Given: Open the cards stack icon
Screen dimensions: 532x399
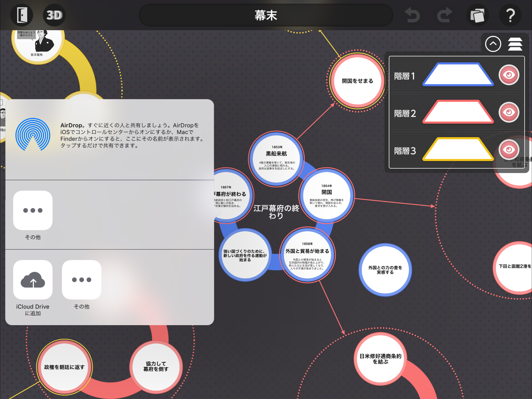Looking at the screenshot, I should click(477, 15).
